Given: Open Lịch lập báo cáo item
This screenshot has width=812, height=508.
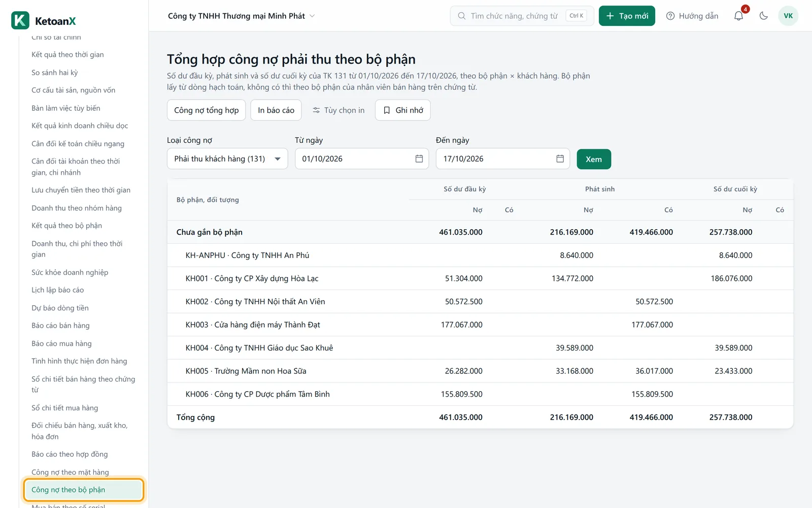Looking at the screenshot, I should point(58,290).
